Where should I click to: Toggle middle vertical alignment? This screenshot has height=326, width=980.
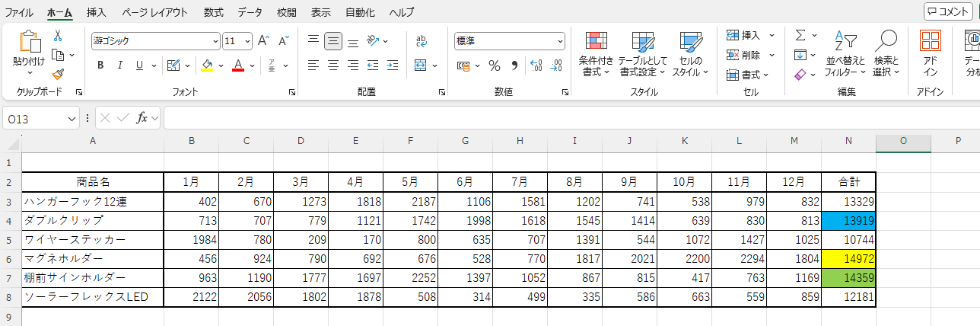tap(333, 40)
